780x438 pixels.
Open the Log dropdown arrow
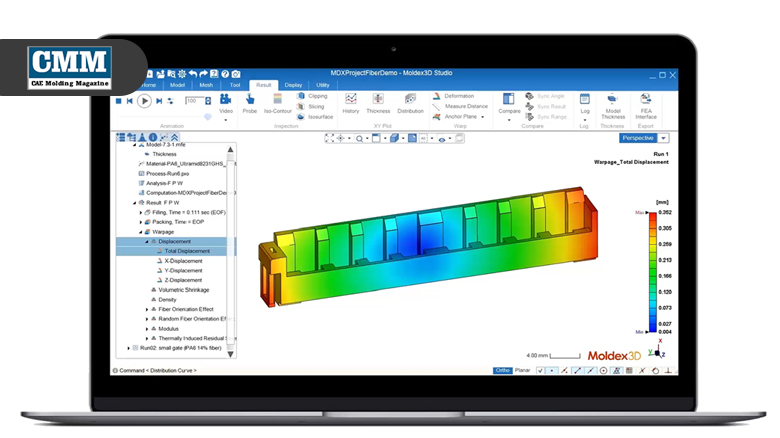point(585,120)
